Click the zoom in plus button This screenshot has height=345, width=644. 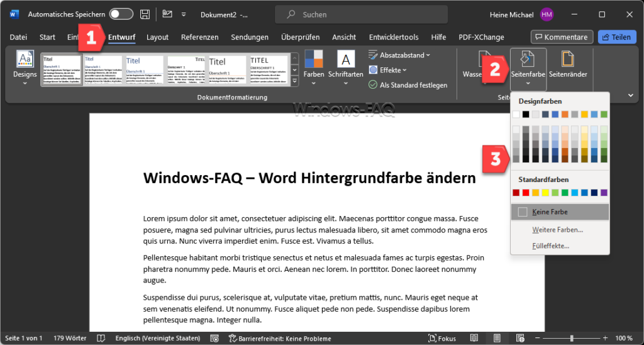pyautogui.click(x=605, y=339)
